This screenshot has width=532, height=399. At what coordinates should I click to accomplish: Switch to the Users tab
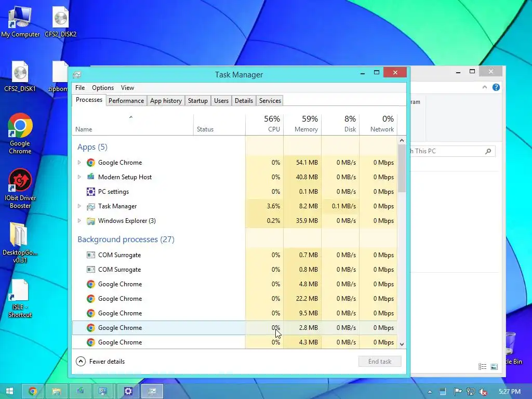point(221,101)
